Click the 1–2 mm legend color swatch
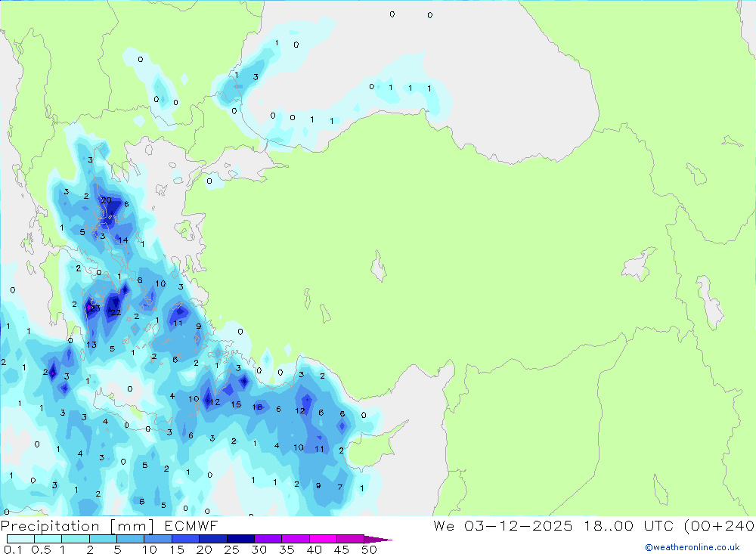This screenshot has width=756, height=554. (75, 539)
